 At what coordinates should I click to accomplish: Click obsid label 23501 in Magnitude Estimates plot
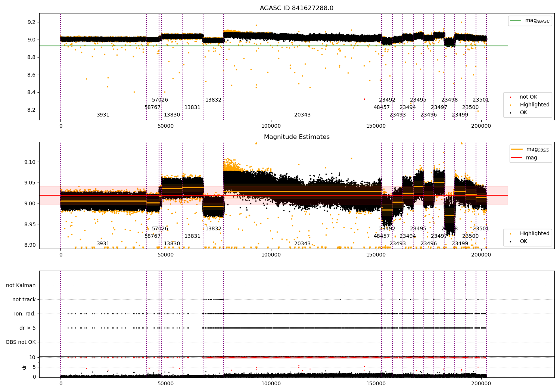(481, 229)
